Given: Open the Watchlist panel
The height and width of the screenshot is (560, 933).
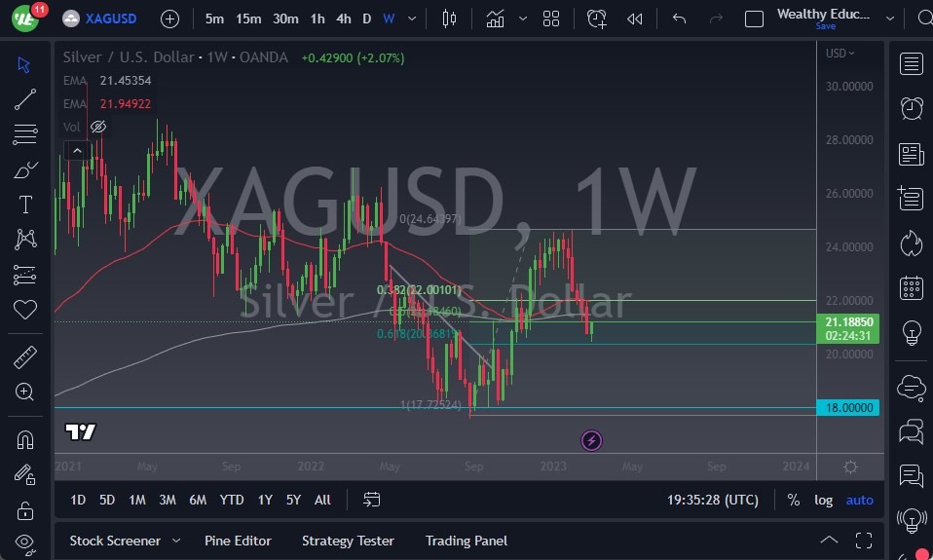Looking at the screenshot, I should 911,63.
